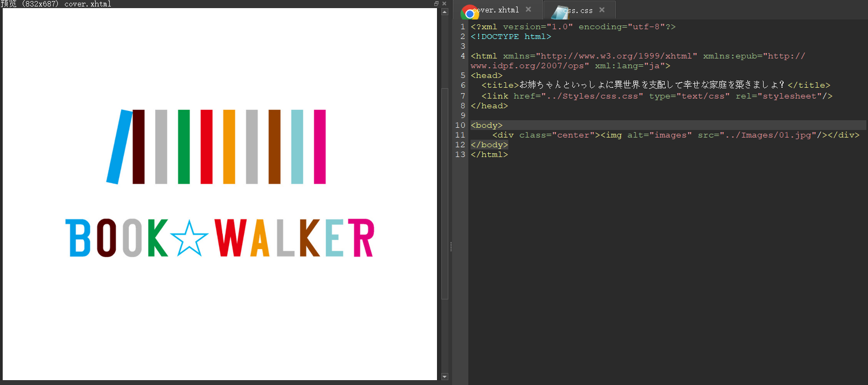Click line number 10 in the gutter

[x=460, y=125]
